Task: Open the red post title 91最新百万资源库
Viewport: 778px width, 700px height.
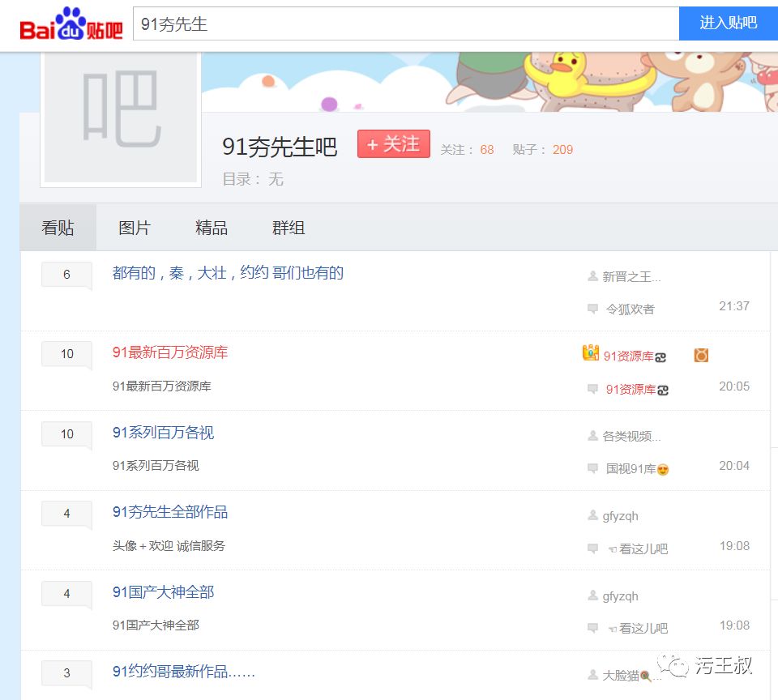Action: tap(169, 352)
